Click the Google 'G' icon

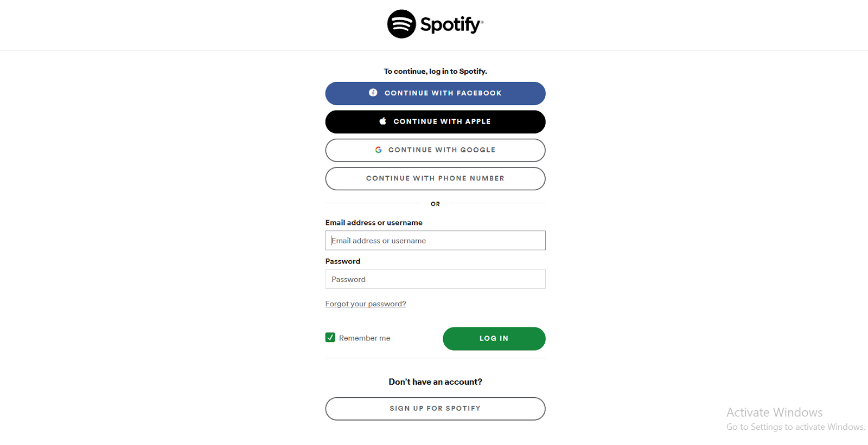click(378, 150)
